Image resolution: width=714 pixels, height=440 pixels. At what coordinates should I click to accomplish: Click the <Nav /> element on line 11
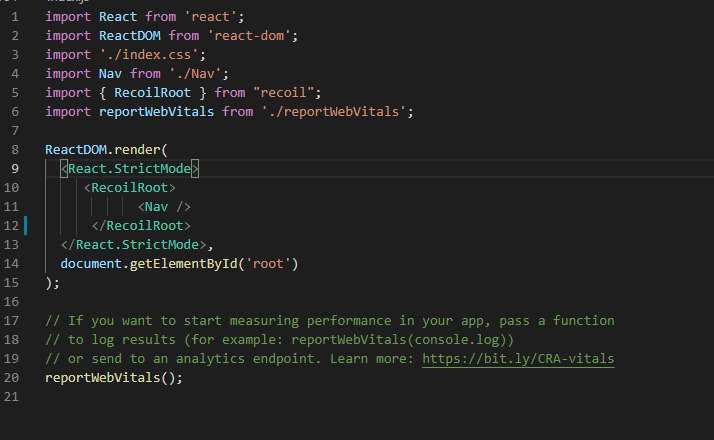[x=164, y=207]
